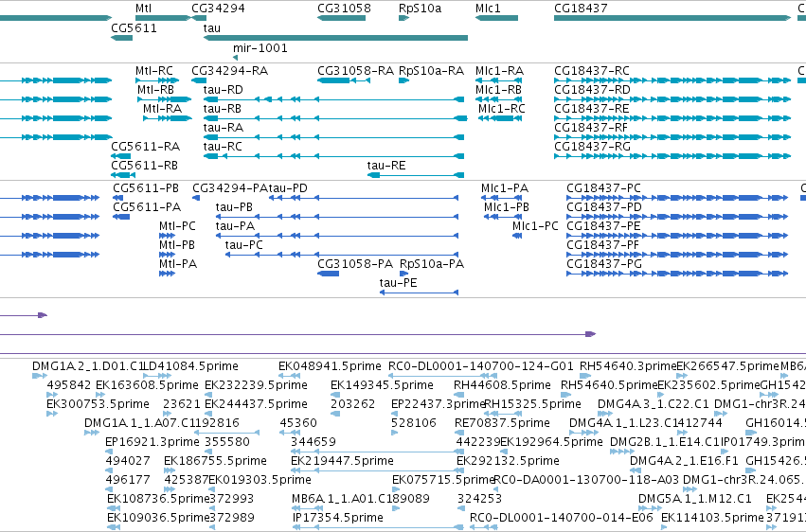This screenshot has height=532, width=806.
Task: Click transcript CG18437-RE
Action: coord(592,108)
